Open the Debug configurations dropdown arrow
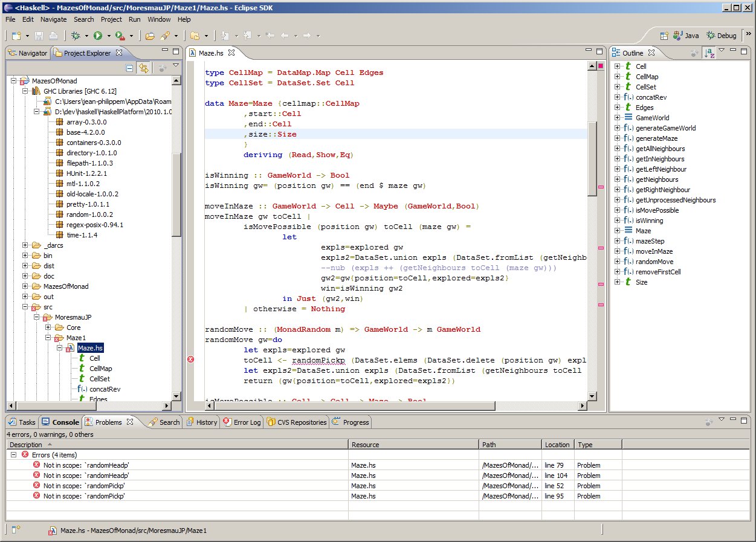The width and height of the screenshot is (756, 542). click(x=86, y=36)
